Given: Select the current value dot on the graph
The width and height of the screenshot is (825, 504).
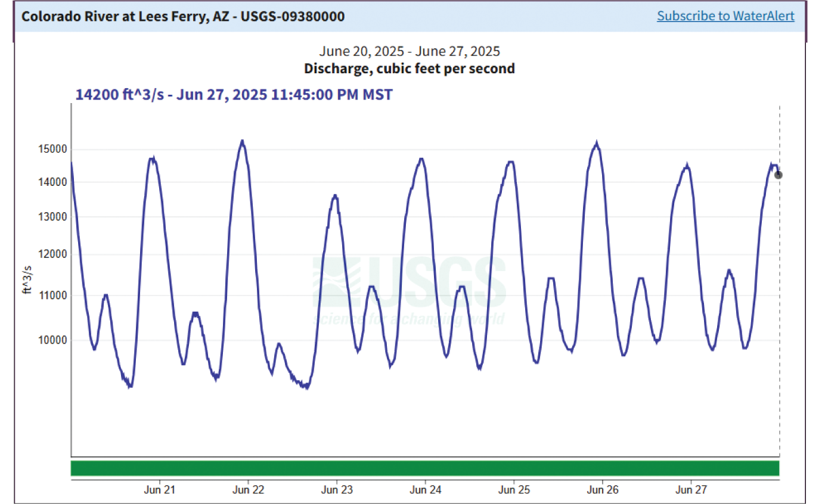Looking at the screenshot, I should (778, 175).
